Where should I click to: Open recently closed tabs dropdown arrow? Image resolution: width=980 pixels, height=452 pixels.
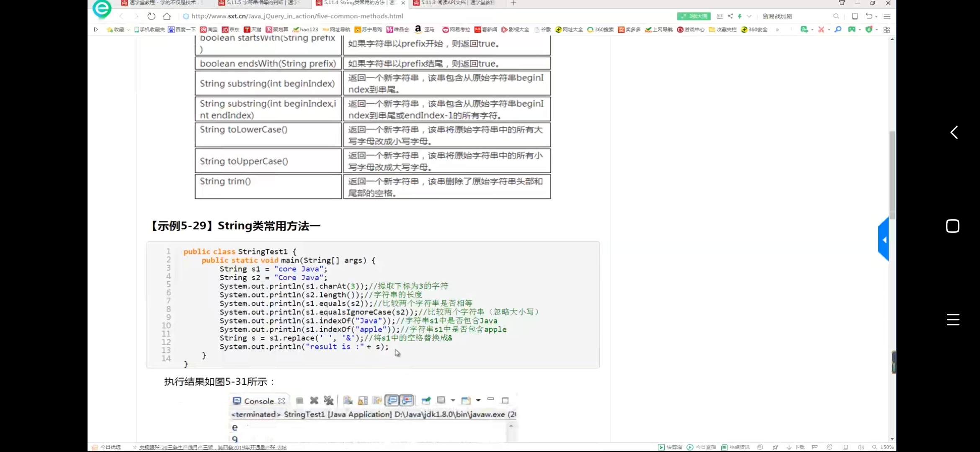876,16
